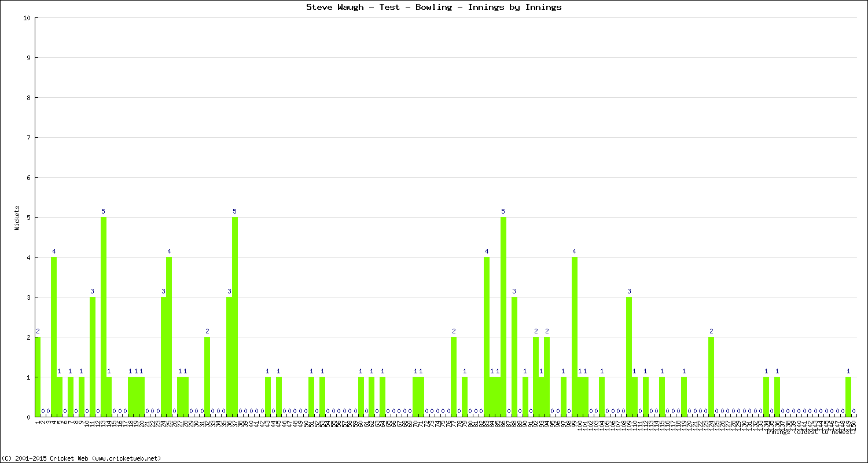Select the bar for innings 119
The image size is (868, 463).
[x=684, y=396]
